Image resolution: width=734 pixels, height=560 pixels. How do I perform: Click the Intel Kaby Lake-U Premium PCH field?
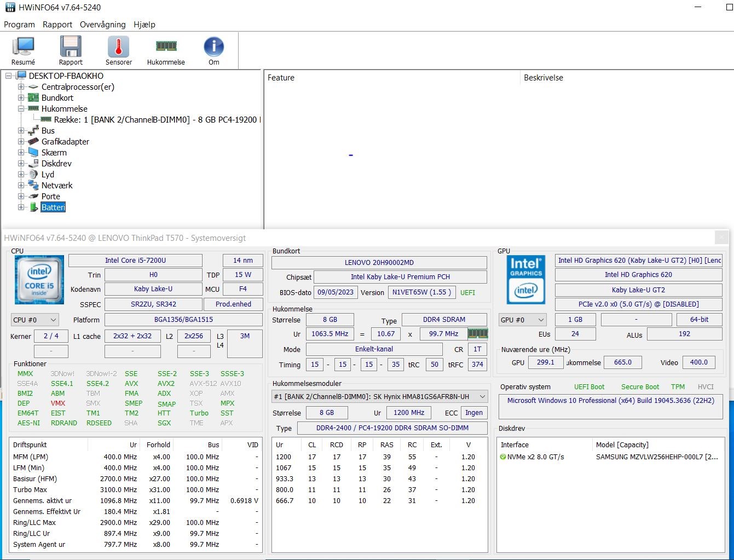400,277
